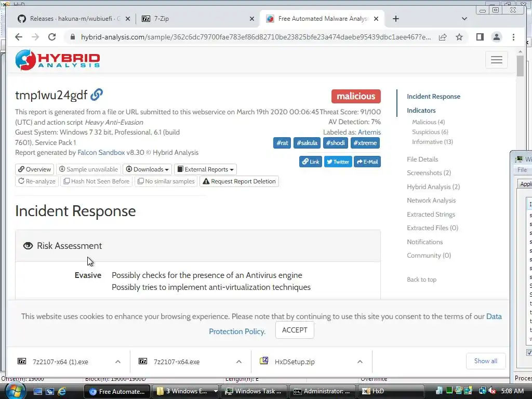Expand the External Reports dropdown
Image resolution: width=532 pixels, height=399 pixels.
point(205,169)
